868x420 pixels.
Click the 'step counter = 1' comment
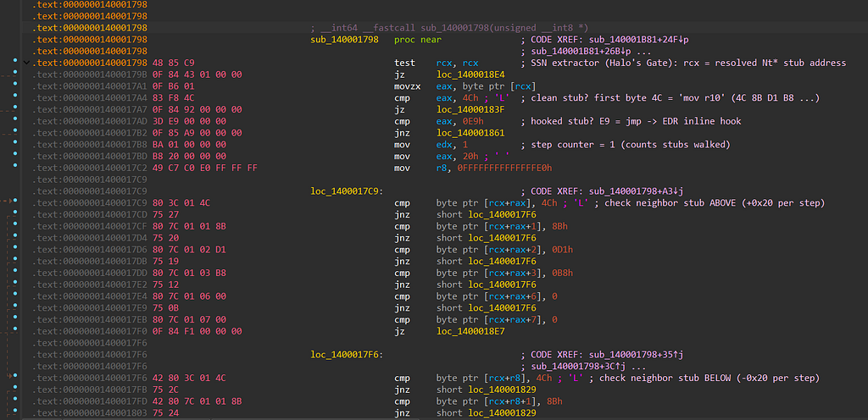[x=625, y=145]
